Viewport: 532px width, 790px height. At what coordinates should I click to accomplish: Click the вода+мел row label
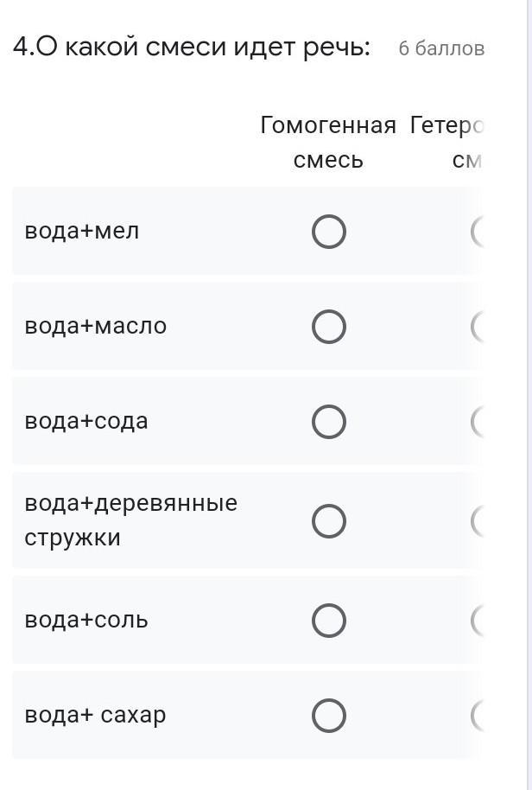coord(81,232)
